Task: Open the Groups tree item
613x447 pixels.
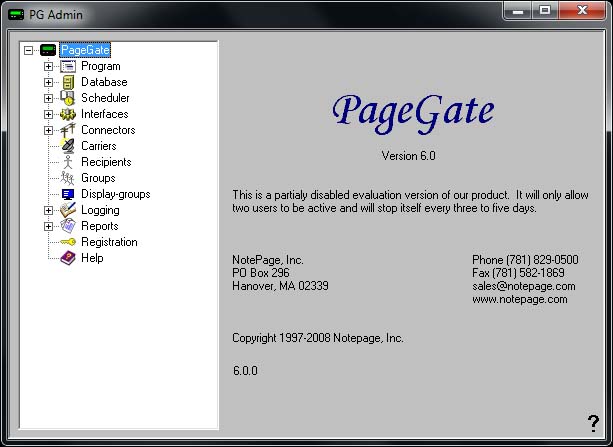Action: pos(98,178)
